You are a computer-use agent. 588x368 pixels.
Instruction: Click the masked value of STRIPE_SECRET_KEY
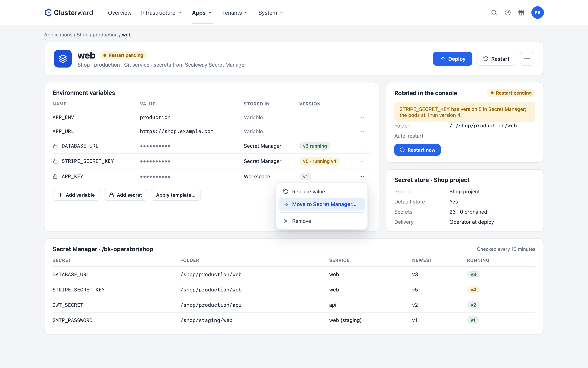(155, 161)
